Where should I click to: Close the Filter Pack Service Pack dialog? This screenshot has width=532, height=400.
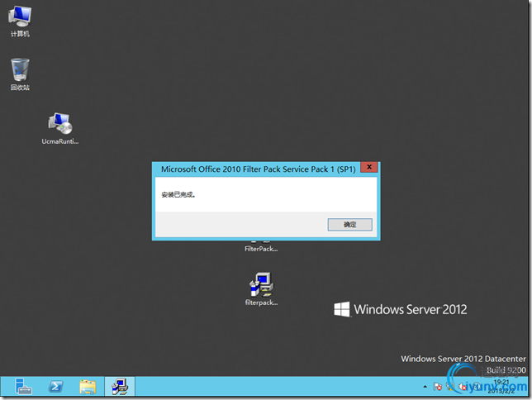(x=369, y=167)
